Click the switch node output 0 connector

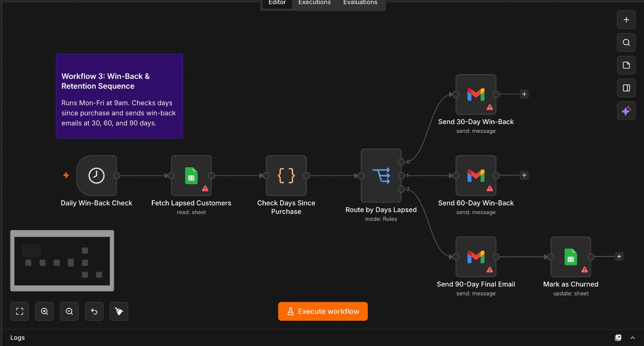(x=401, y=162)
